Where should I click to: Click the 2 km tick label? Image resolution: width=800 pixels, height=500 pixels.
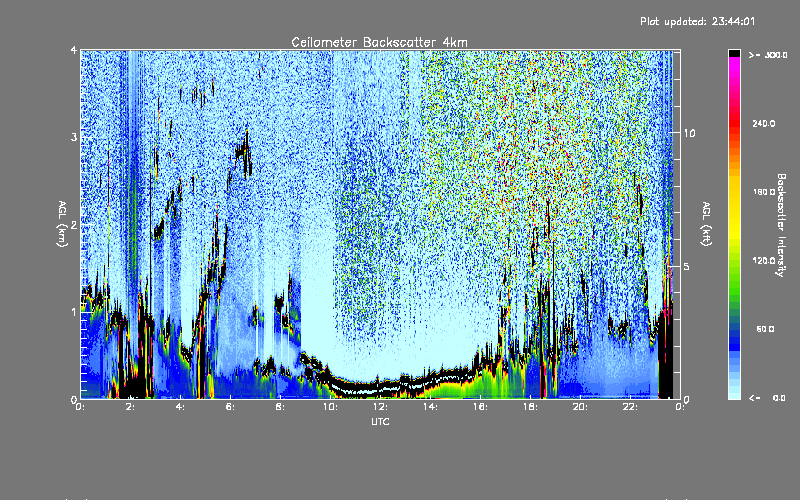click(x=74, y=225)
